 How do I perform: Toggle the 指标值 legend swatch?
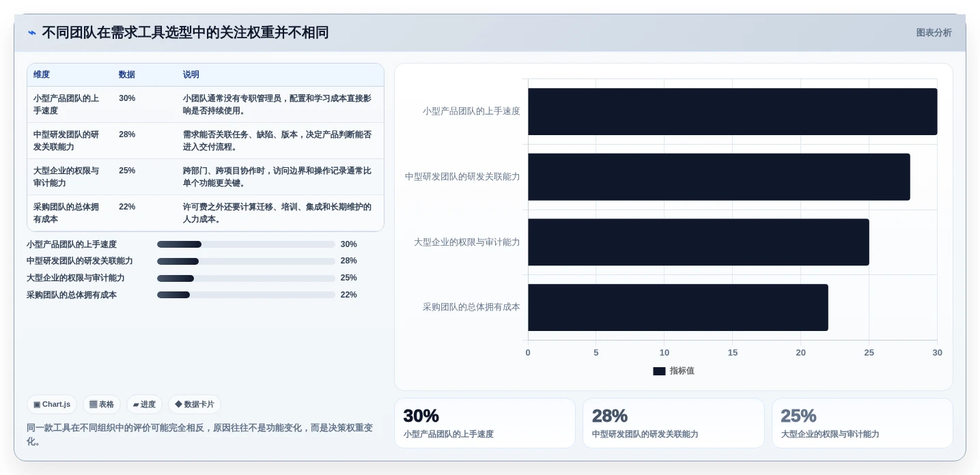point(659,371)
